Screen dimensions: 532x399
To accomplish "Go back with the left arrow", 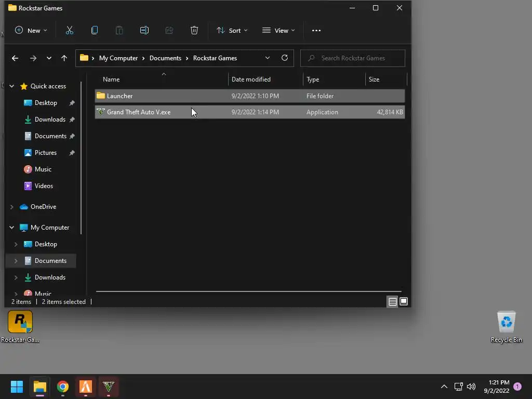I will (15, 58).
